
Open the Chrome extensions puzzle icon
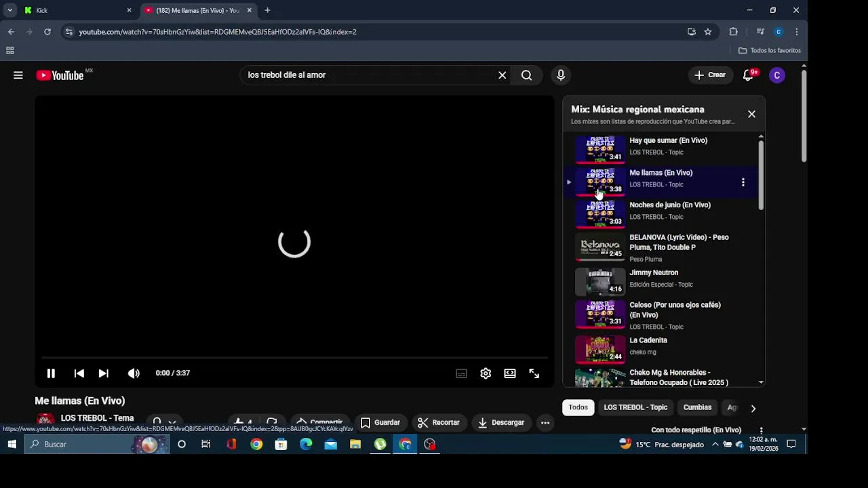[x=733, y=32]
